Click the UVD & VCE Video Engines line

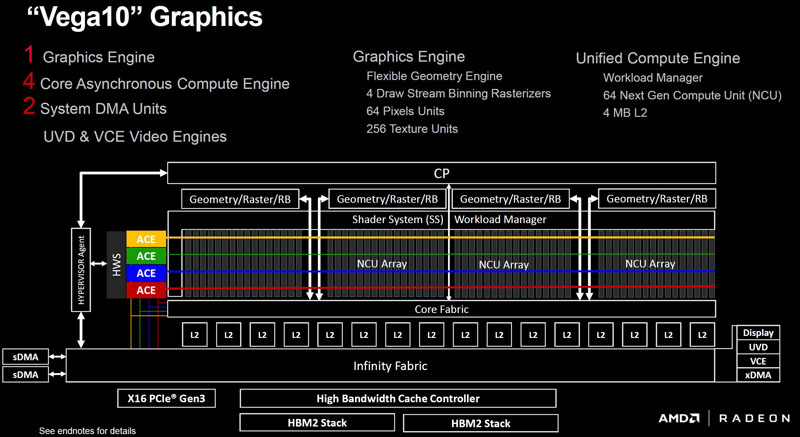tap(135, 137)
